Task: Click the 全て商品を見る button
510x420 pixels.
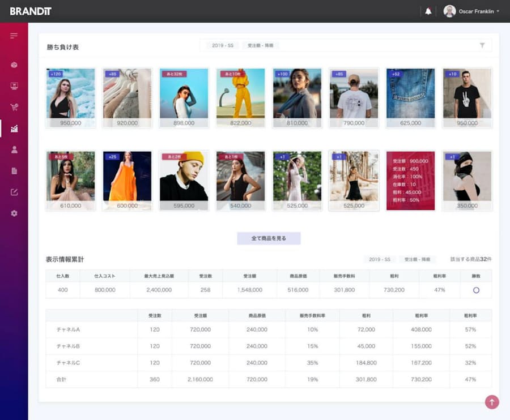Action: coord(269,238)
